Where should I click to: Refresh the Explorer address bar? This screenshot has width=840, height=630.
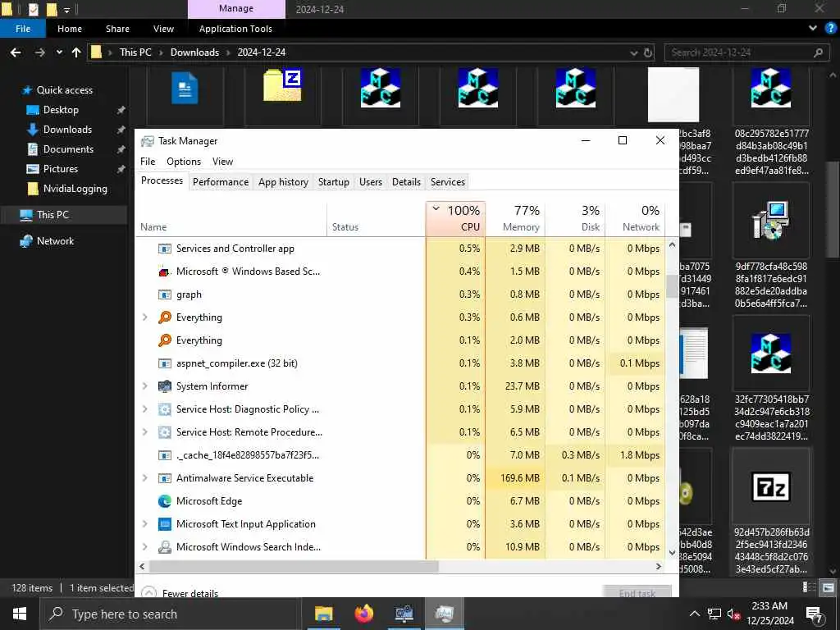pos(648,52)
